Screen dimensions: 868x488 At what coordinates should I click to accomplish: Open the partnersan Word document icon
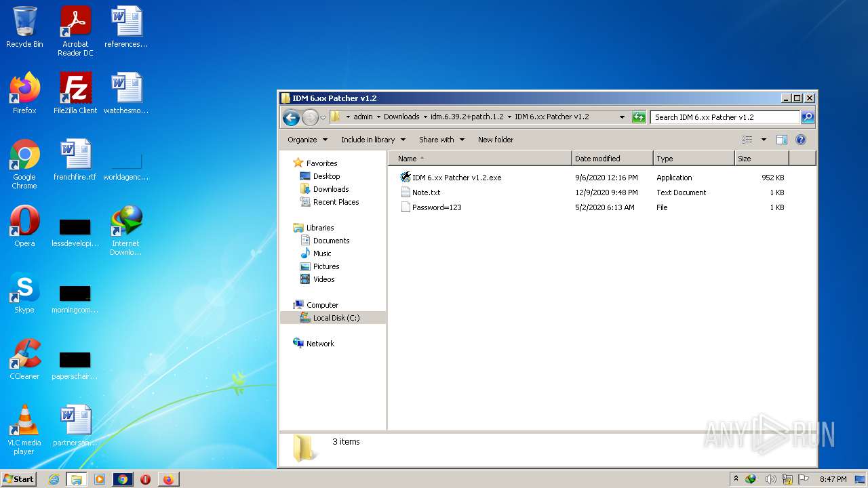coord(75,426)
